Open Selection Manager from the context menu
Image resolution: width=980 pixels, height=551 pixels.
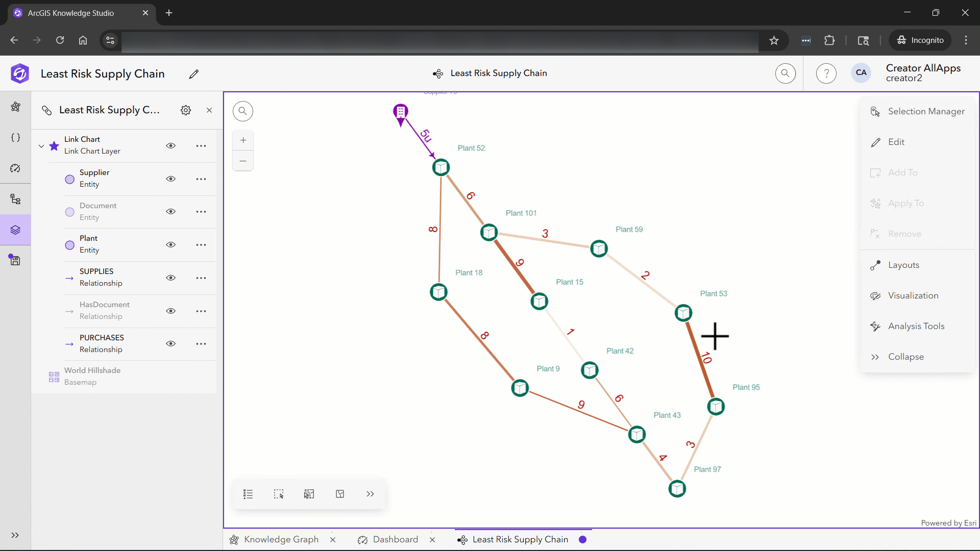point(926,111)
